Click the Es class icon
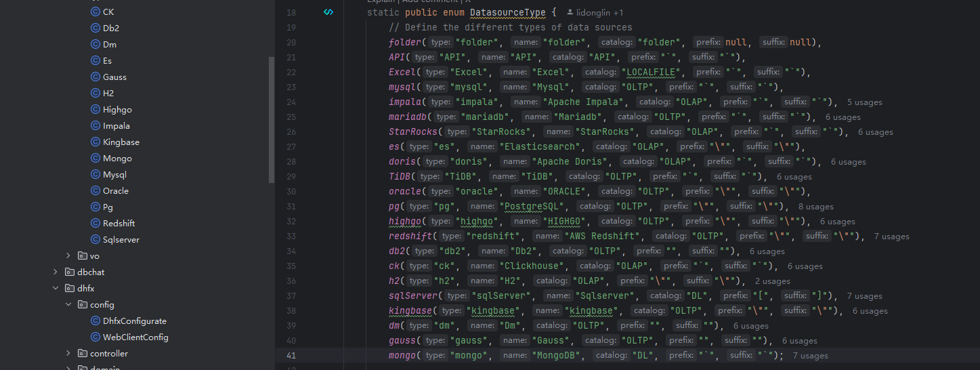The height and width of the screenshot is (370, 980). [95, 60]
